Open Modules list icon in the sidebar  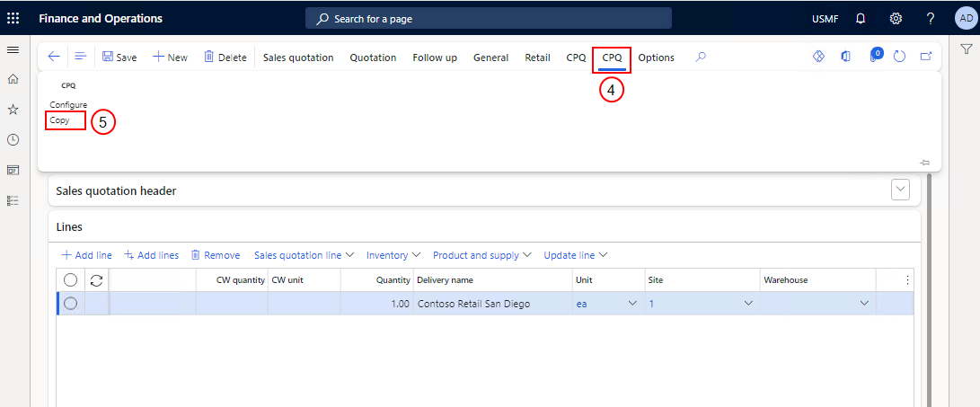13,200
